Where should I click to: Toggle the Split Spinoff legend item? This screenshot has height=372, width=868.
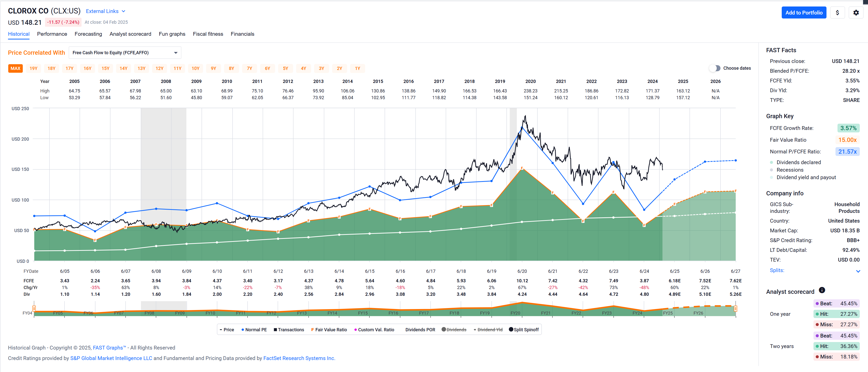point(524,330)
